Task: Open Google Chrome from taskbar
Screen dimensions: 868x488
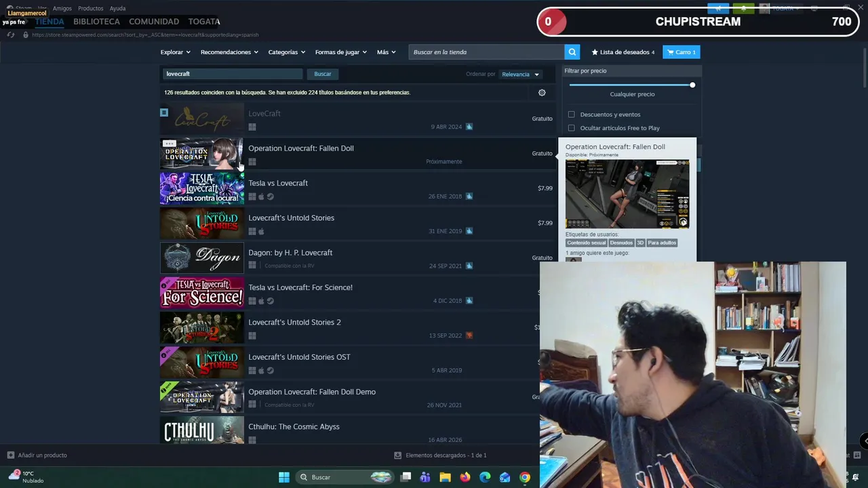Action: (x=525, y=477)
